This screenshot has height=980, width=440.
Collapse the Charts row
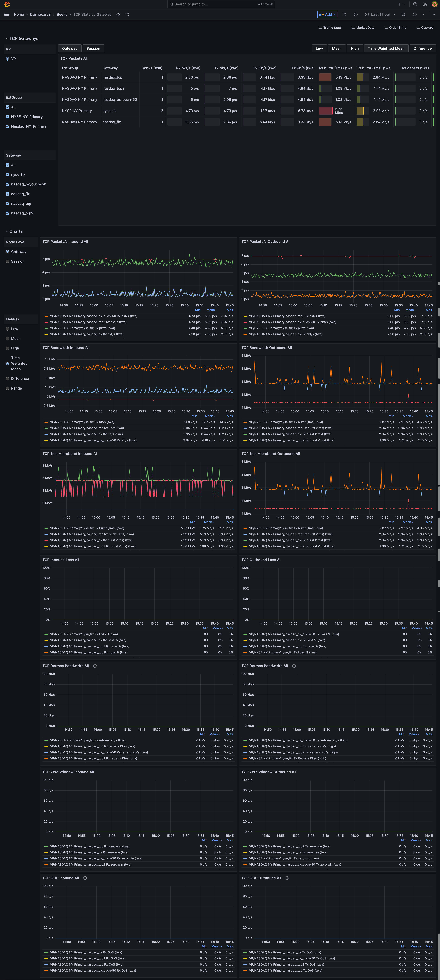[x=14, y=231]
